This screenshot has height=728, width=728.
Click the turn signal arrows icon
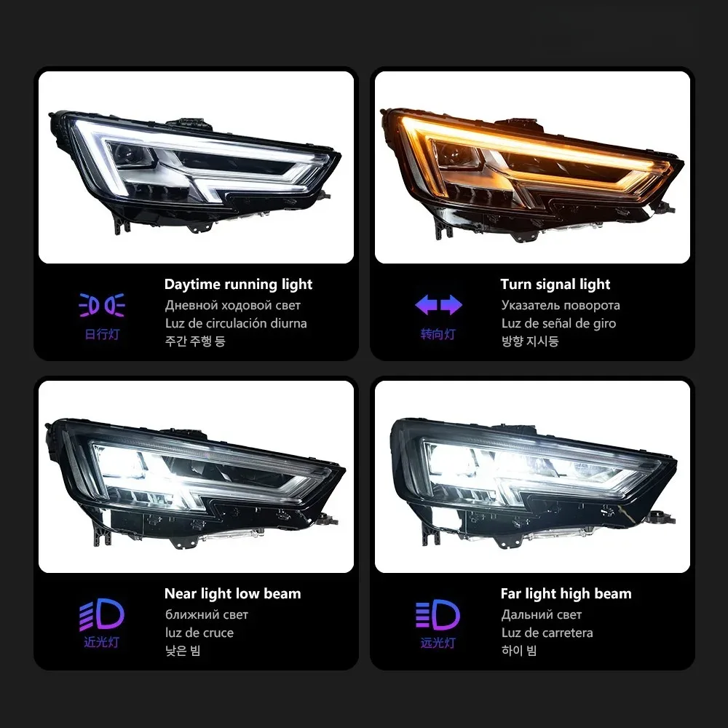438,305
